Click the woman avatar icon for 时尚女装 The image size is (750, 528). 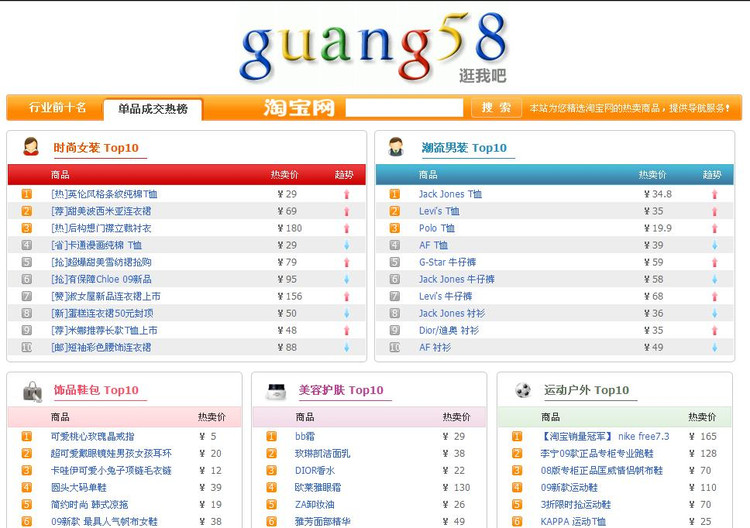coord(31,146)
